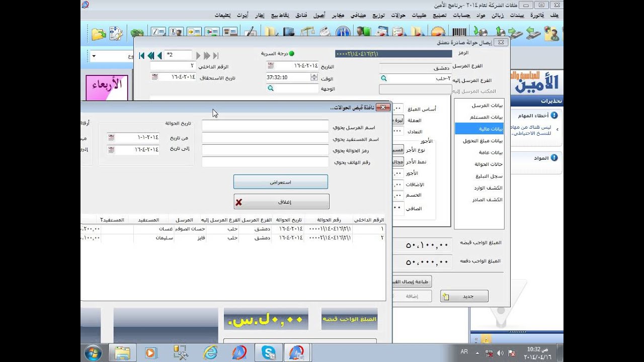Open Windows Explorer from taskbar
The image size is (644, 362).
122,352
